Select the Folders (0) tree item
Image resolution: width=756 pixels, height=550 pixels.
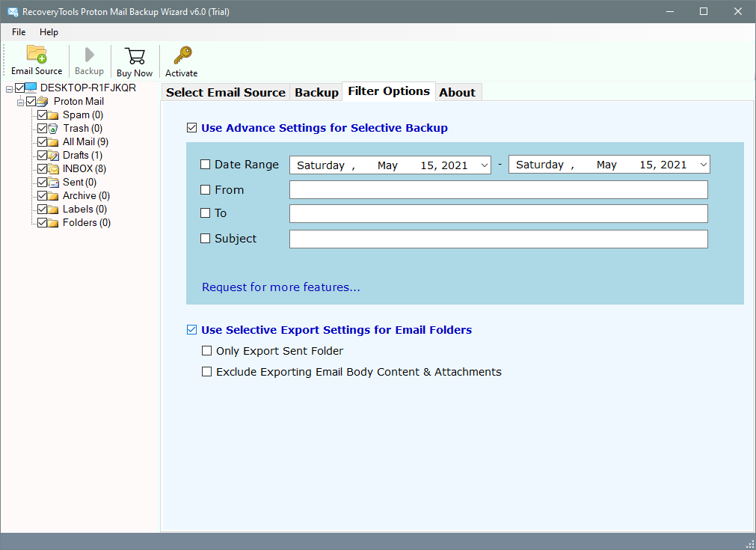(87, 223)
